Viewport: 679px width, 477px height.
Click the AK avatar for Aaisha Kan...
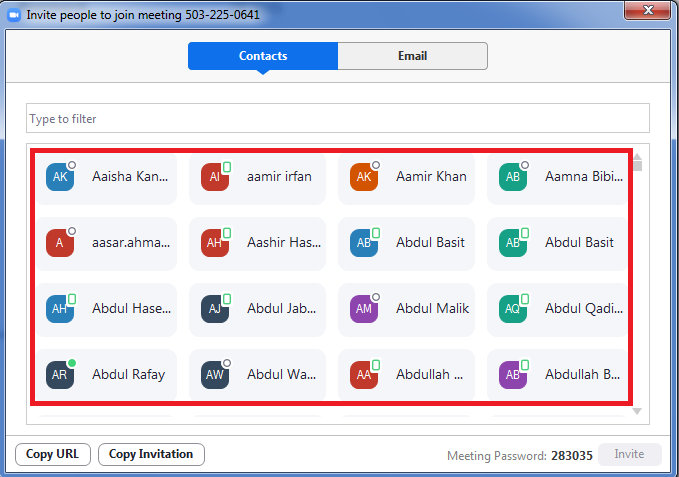click(x=60, y=177)
